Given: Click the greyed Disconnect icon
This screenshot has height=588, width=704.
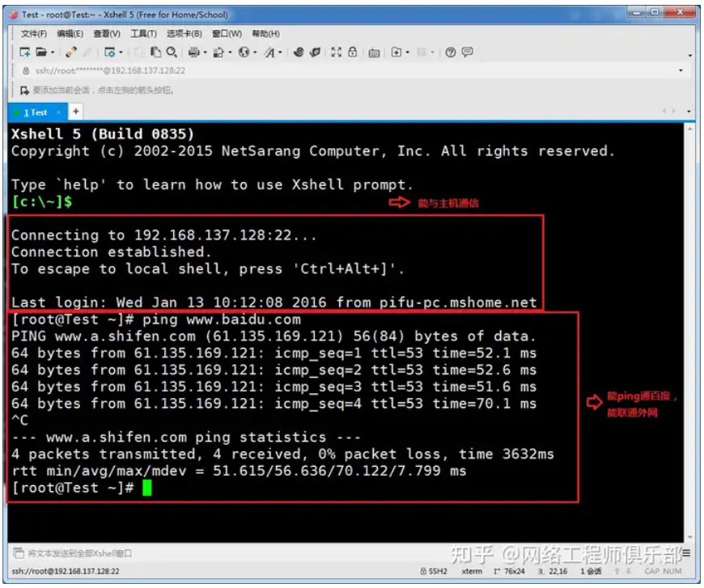Looking at the screenshot, I should click(88, 53).
